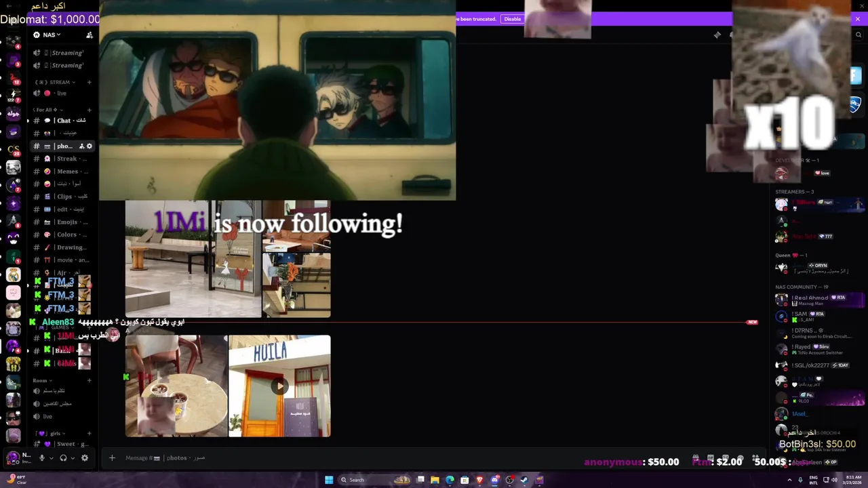Create channel in the For All category
Viewport: 868px width, 488px height.
(89, 110)
